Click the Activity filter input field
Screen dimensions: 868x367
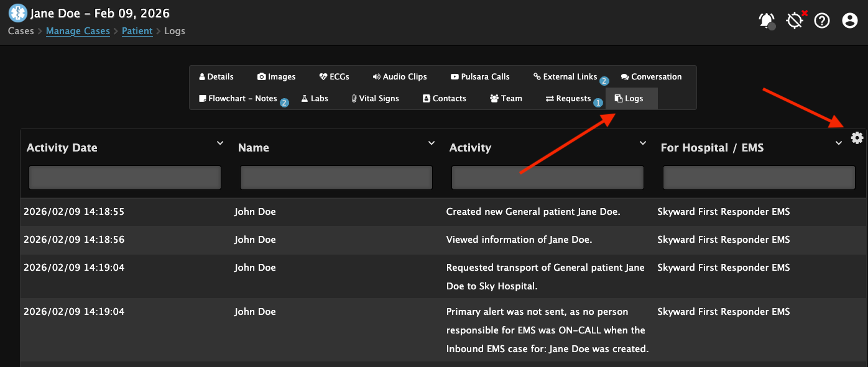(x=547, y=178)
